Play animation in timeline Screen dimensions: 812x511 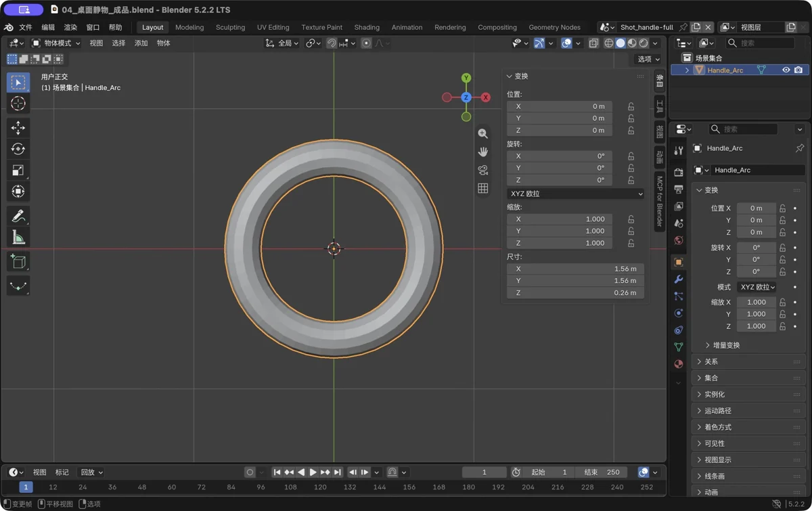coord(313,472)
